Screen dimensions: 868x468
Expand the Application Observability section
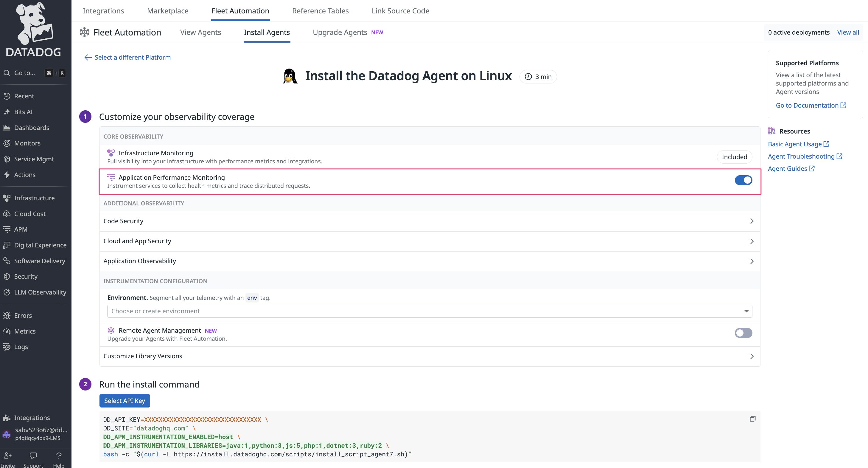[x=430, y=261]
